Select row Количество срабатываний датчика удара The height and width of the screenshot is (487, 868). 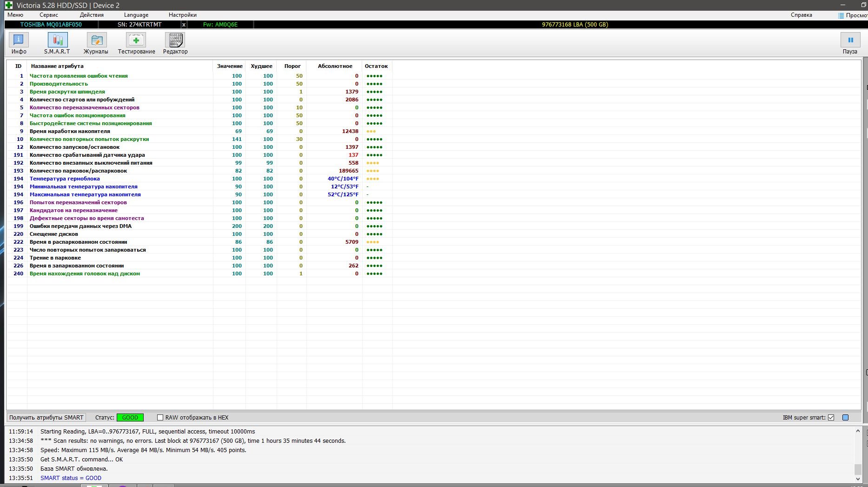tap(200, 155)
